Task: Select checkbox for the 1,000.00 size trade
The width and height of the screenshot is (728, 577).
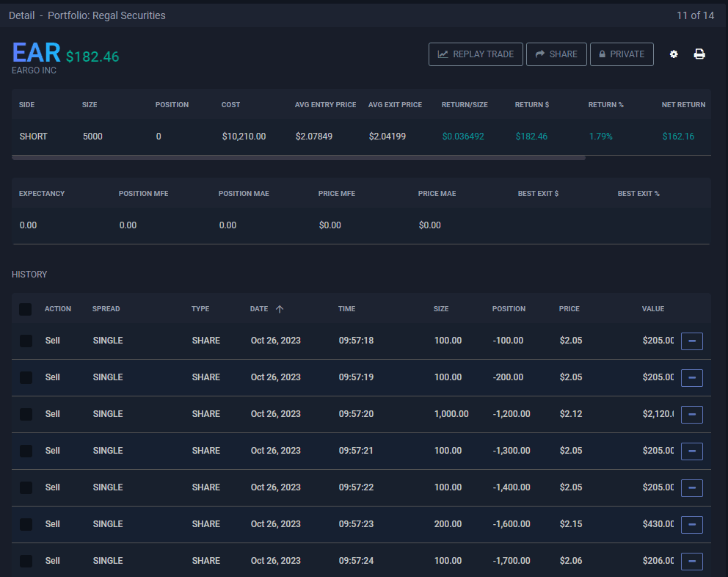Action: click(26, 414)
